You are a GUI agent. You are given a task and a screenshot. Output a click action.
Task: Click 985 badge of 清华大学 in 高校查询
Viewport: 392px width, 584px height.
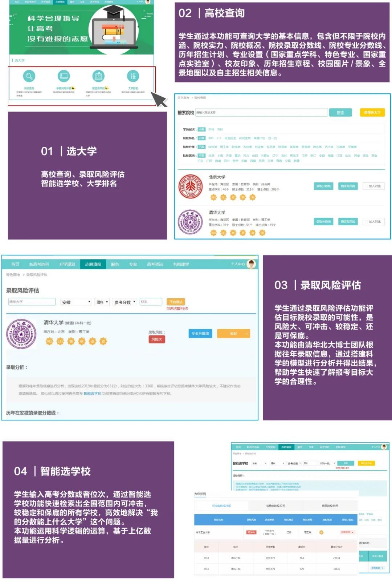coord(213,233)
